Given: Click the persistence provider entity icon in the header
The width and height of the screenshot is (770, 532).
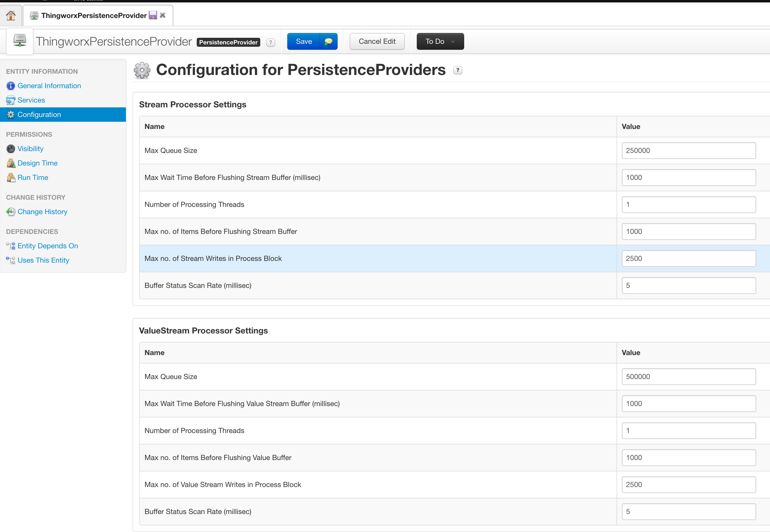Looking at the screenshot, I should [20, 41].
